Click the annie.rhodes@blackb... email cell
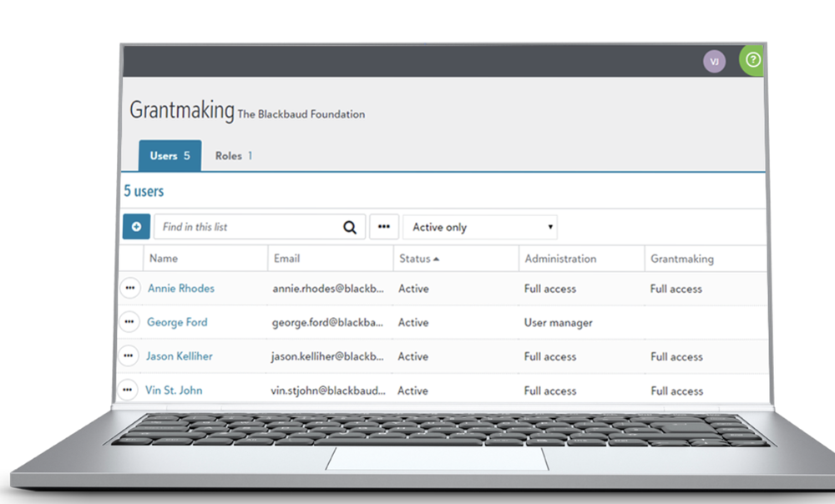This screenshot has width=835, height=504. [328, 289]
